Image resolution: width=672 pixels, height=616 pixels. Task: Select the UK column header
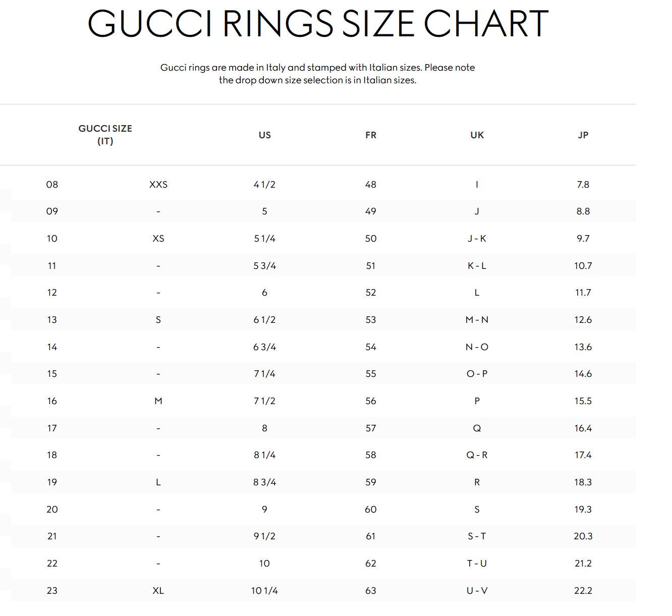(x=477, y=135)
